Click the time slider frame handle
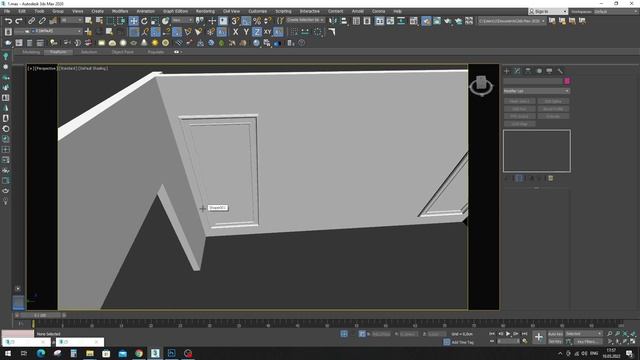640x360 pixels. point(40,316)
